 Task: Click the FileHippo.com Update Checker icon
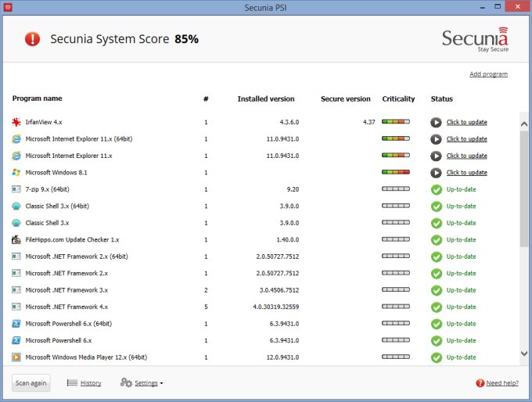(x=16, y=239)
